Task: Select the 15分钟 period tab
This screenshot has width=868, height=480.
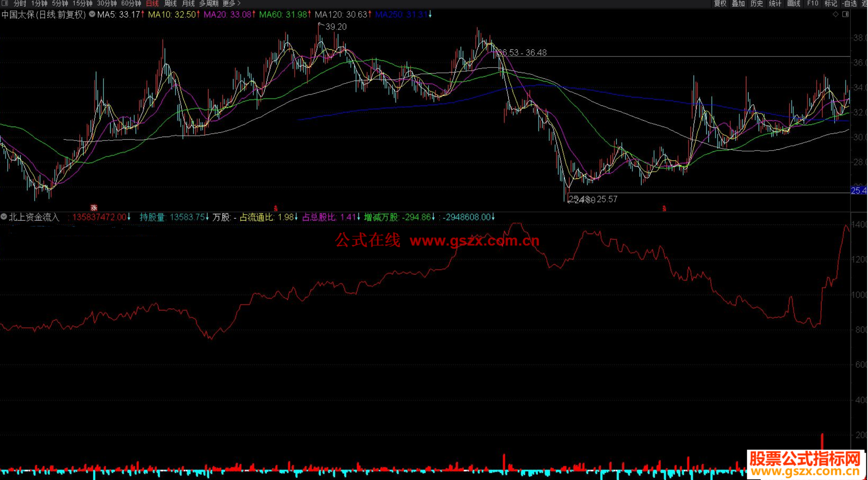Action: click(x=82, y=3)
